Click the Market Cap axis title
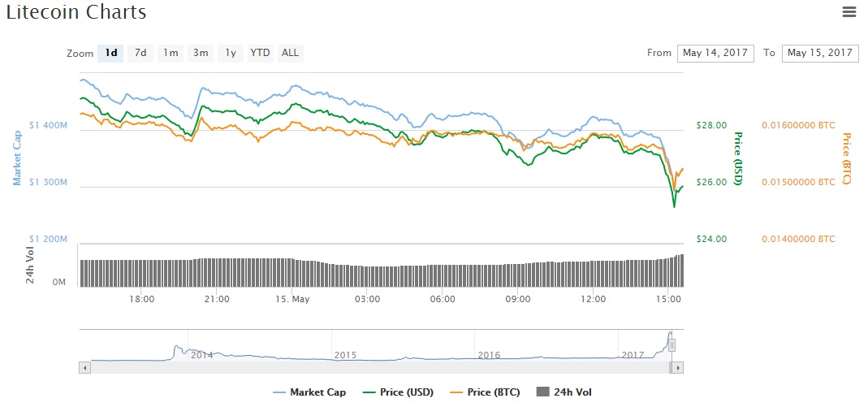This screenshot has width=868, height=407. [x=17, y=158]
